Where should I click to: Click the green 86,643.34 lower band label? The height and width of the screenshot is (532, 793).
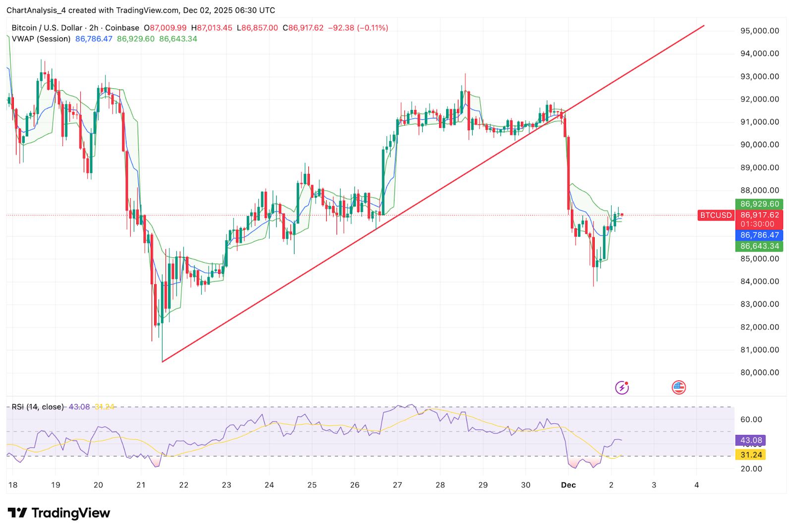tap(758, 245)
